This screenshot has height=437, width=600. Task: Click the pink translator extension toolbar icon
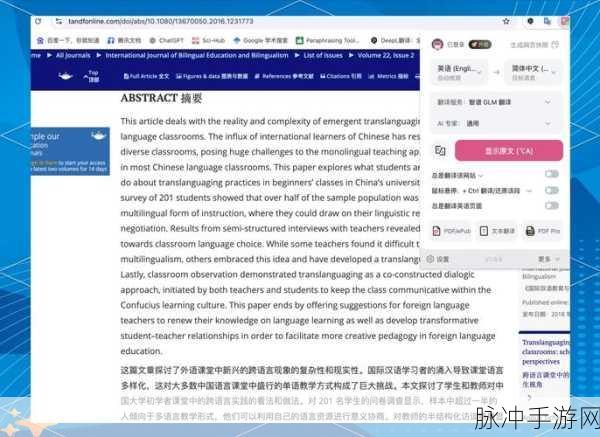click(565, 21)
